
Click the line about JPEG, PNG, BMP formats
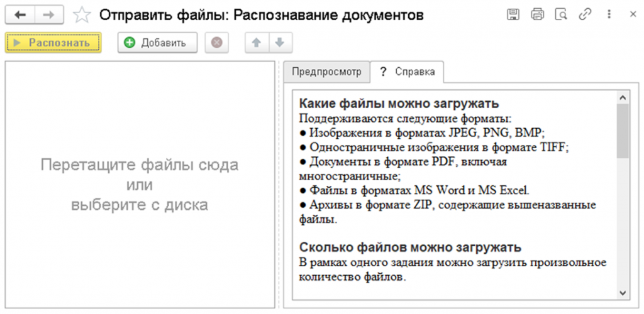(422, 133)
